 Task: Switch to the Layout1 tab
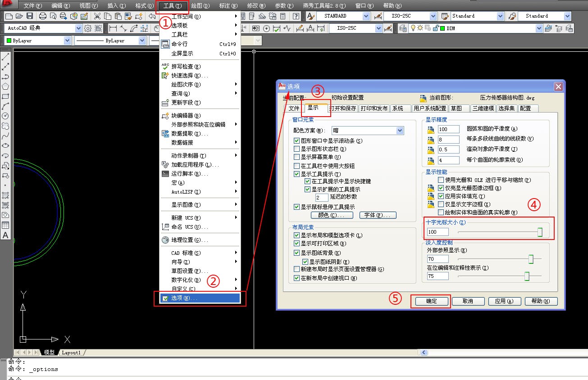(x=71, y=353)
